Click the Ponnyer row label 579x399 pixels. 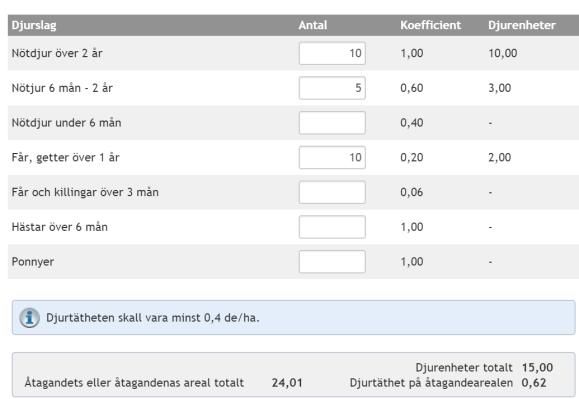(x=33, y=262)
